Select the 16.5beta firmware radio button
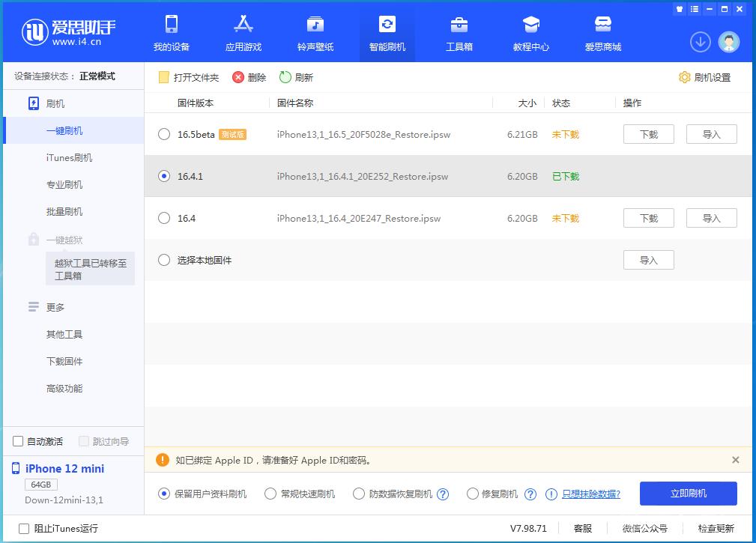The image size is (756, 543). [164, 135]
